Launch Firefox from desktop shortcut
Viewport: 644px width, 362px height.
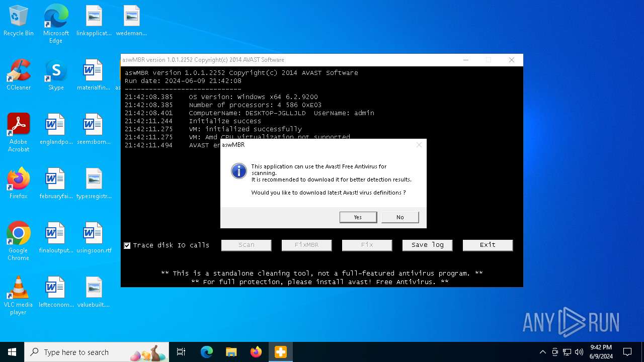coord(19,184)
